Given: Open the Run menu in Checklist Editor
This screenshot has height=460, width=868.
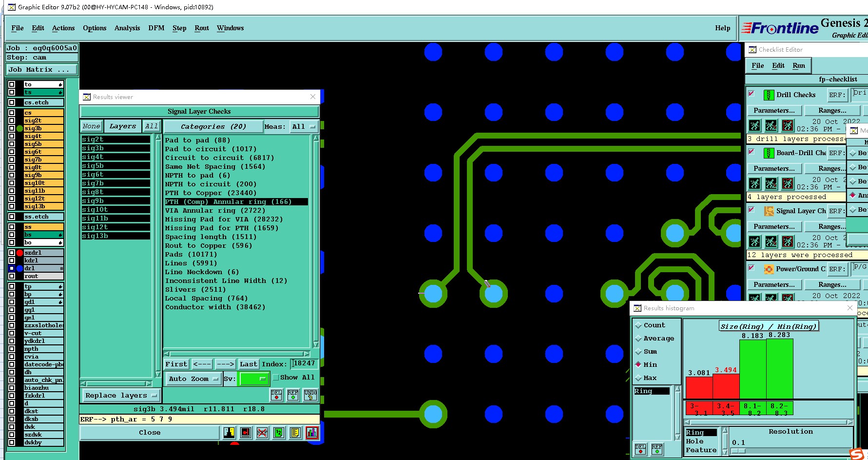Looking at the screenshot, I should pyautogui.click(x=799, y=66).
